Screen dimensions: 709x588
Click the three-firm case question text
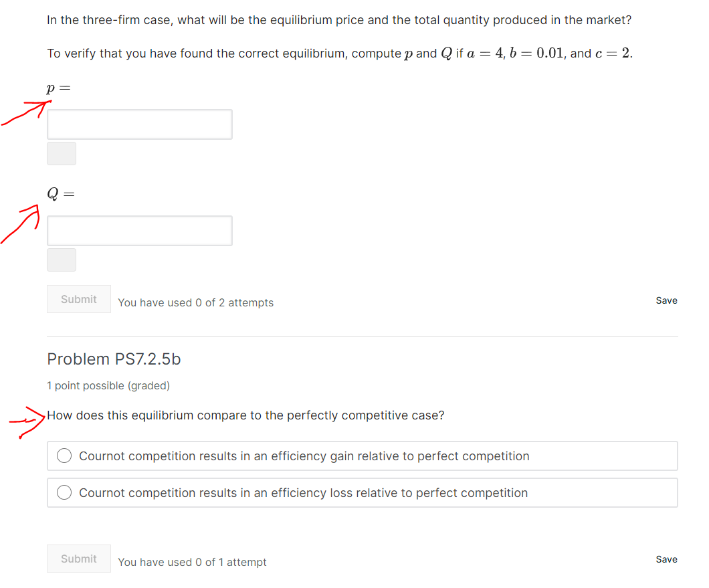[339, 20]
